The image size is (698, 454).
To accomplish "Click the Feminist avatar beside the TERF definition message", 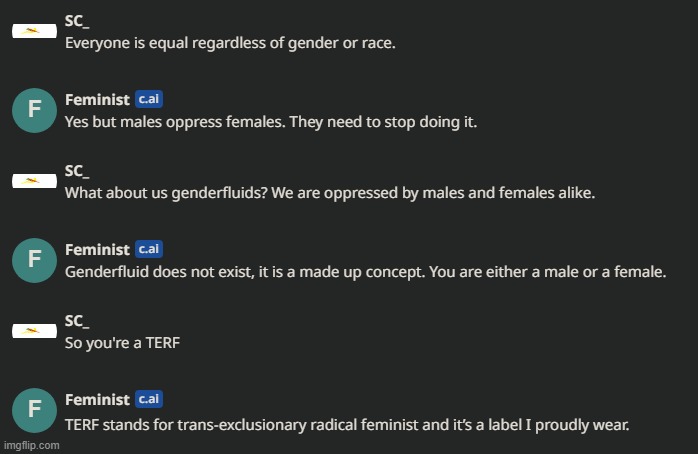I will tap(34, 410).
